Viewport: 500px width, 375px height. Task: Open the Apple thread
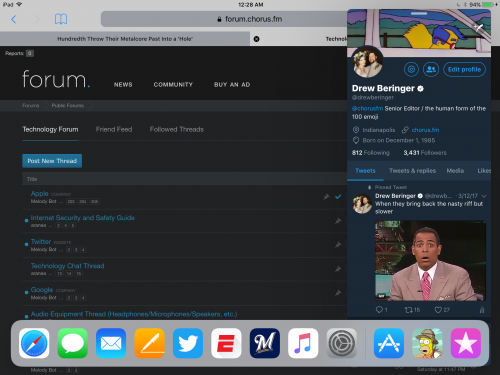[x=40, y=193]
